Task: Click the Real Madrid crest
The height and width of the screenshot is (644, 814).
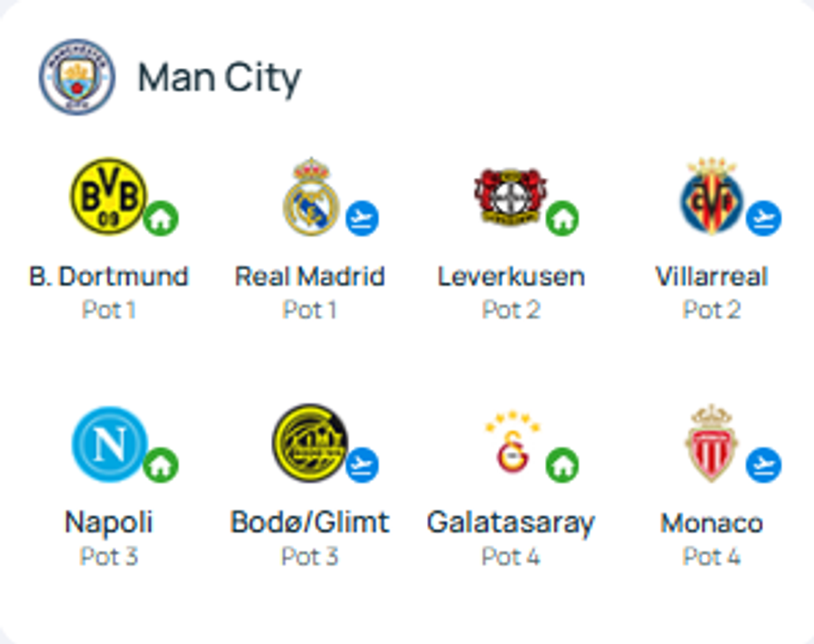Action: coord(311,197)
